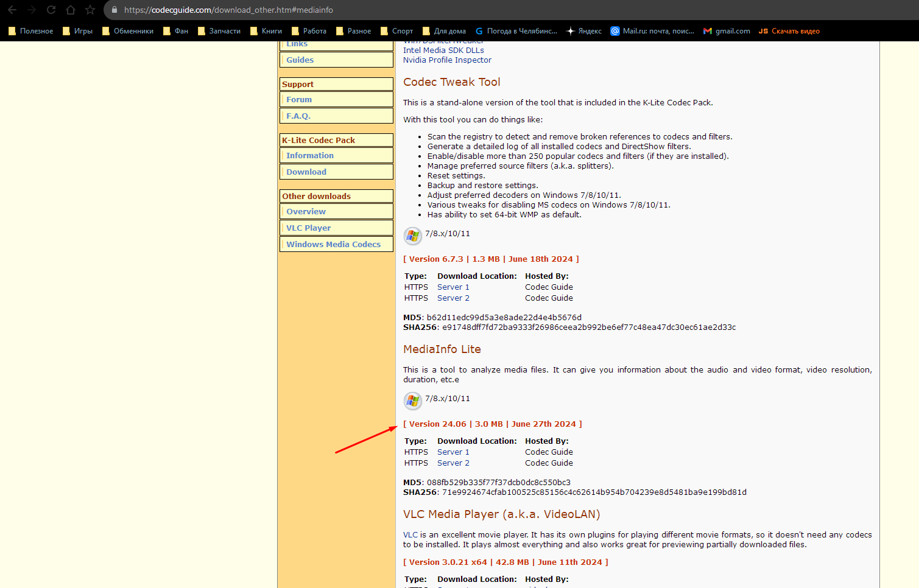Download Codec Tweak Tool from Server 1
Image resolution: width=919 pixels, height=588 pixels.
point(453,287)
